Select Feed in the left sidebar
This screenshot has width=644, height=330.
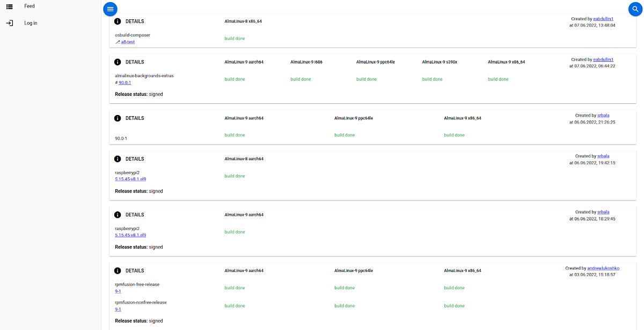pos(29,6)
